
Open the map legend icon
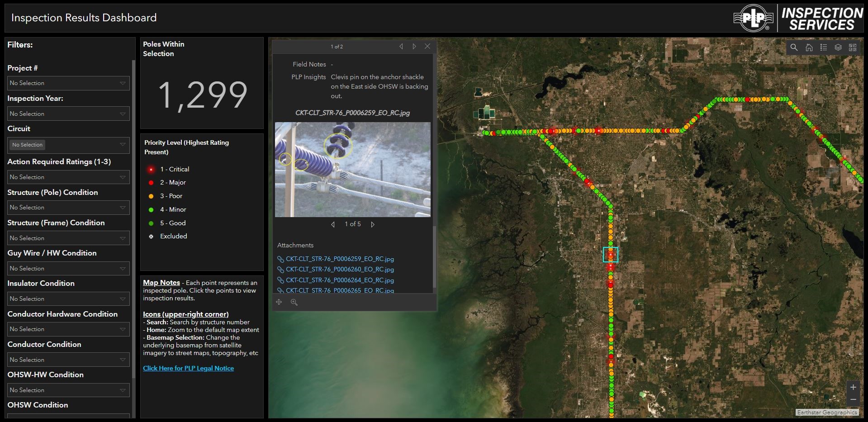click(x=823, y=47)
